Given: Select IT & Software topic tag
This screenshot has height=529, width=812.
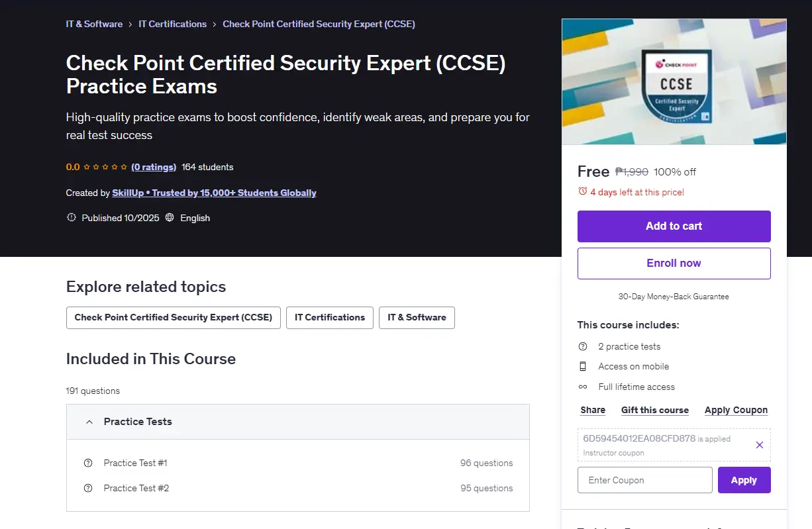Looking at the screenshot, I should click(417, 317).
